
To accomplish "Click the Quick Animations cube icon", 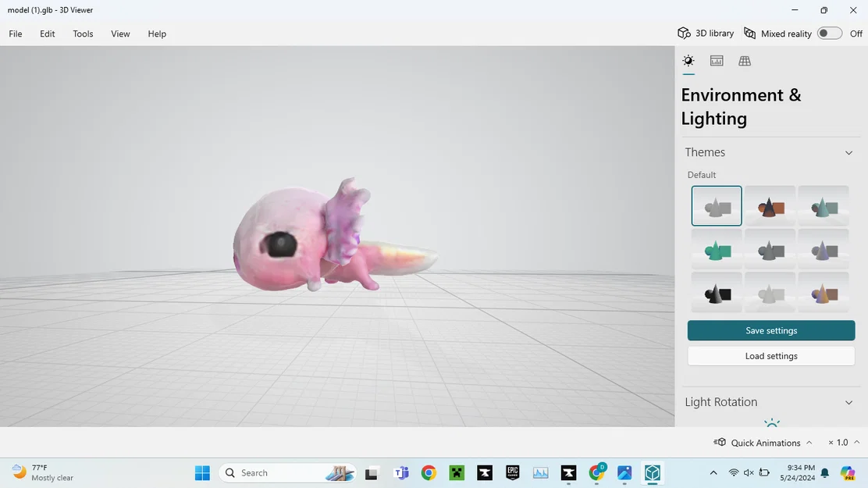I will [x=720, y=442].
